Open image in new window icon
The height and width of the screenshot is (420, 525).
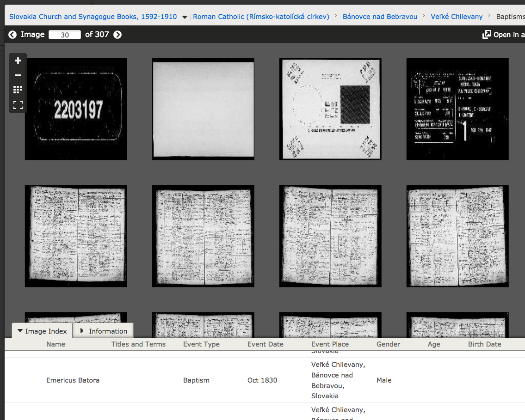[487, 35]
